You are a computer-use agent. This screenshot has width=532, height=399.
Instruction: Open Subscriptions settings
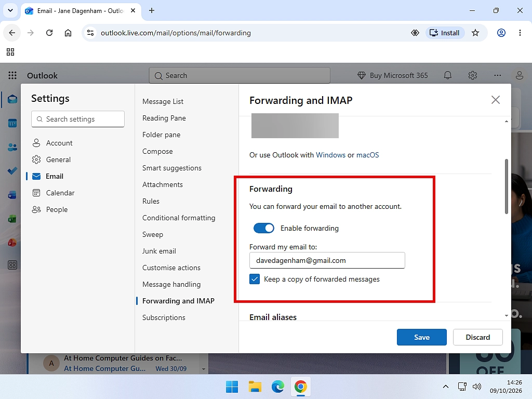164,317
